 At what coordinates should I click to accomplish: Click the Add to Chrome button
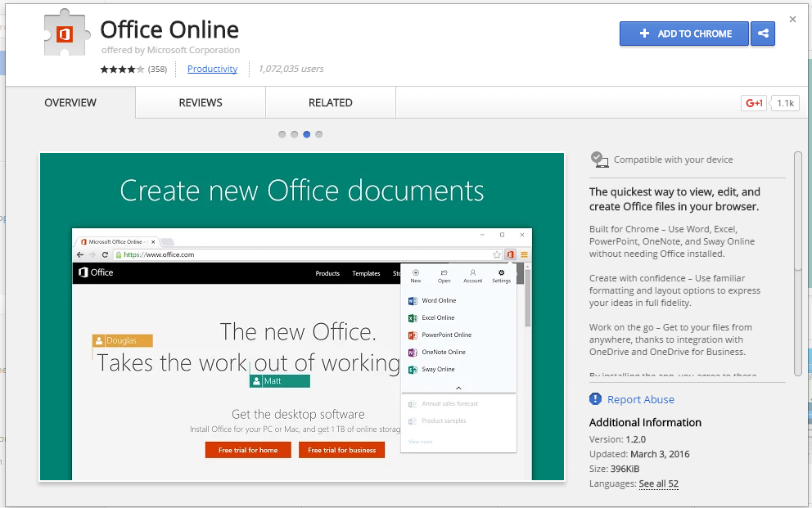pos(683,34)
